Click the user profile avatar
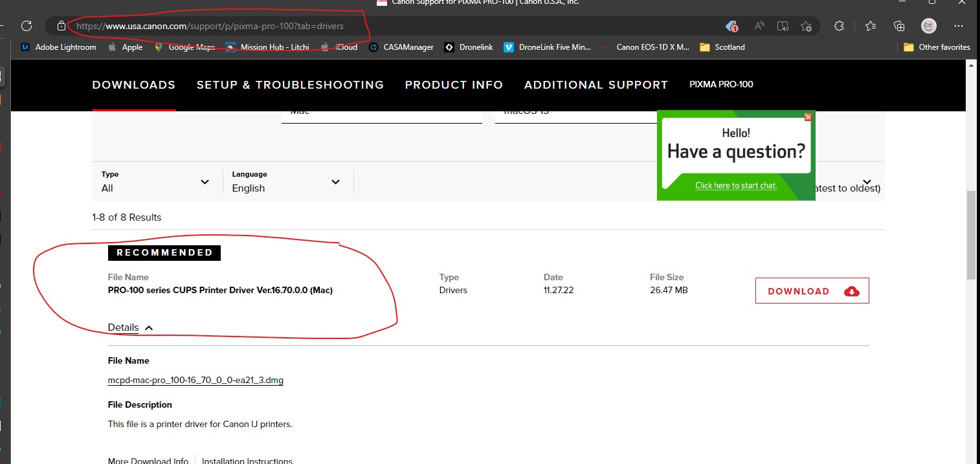980x464 pixels. coord(929,26)
